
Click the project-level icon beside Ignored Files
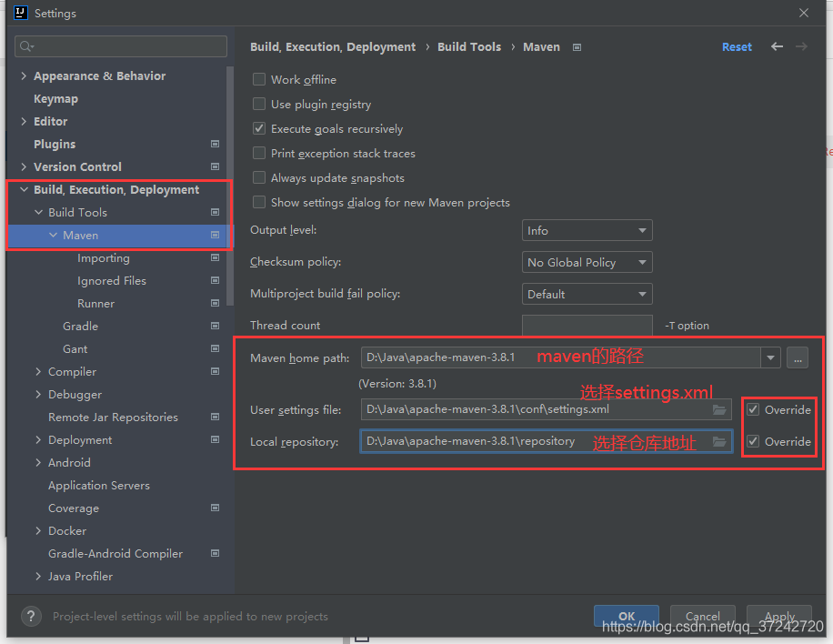[216, 280]
